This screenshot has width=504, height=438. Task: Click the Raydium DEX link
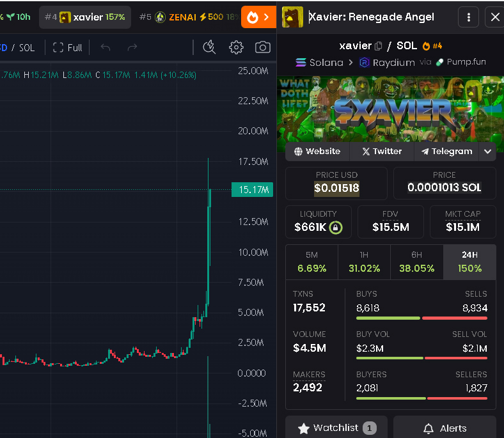pyautogui.click(x=387, y=62)
